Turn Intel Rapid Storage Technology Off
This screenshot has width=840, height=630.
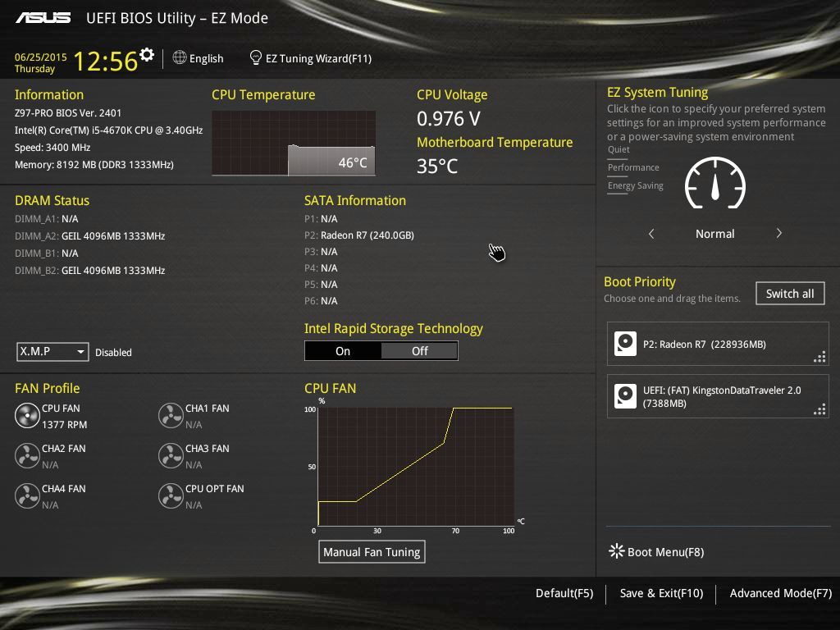click(x=419, y=351)
